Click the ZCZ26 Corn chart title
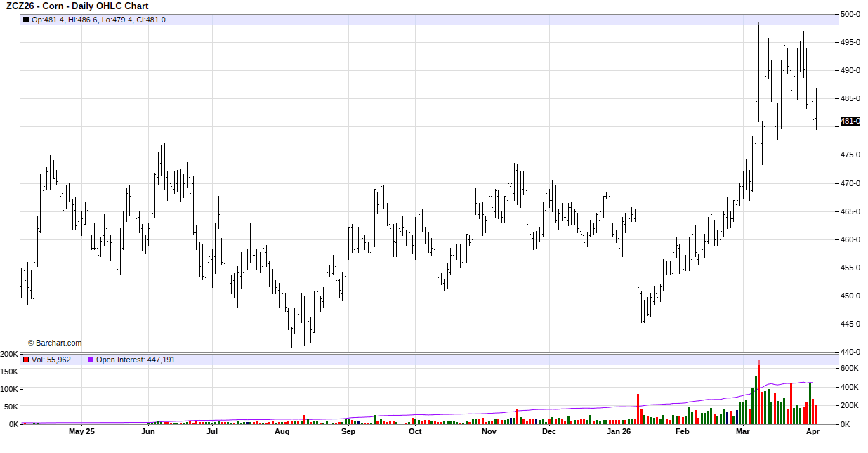868x453 pixels. point(77,6)
